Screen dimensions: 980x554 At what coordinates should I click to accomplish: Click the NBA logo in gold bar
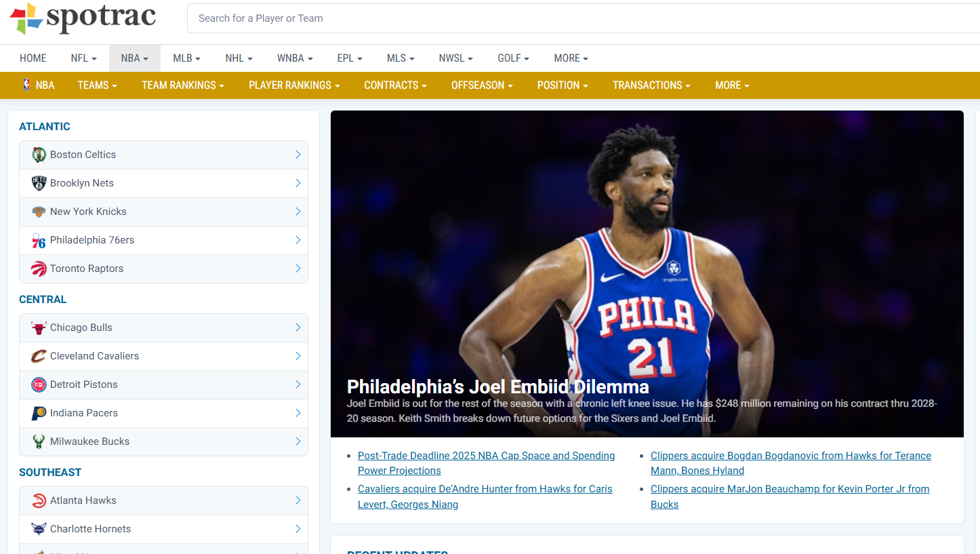26,85
